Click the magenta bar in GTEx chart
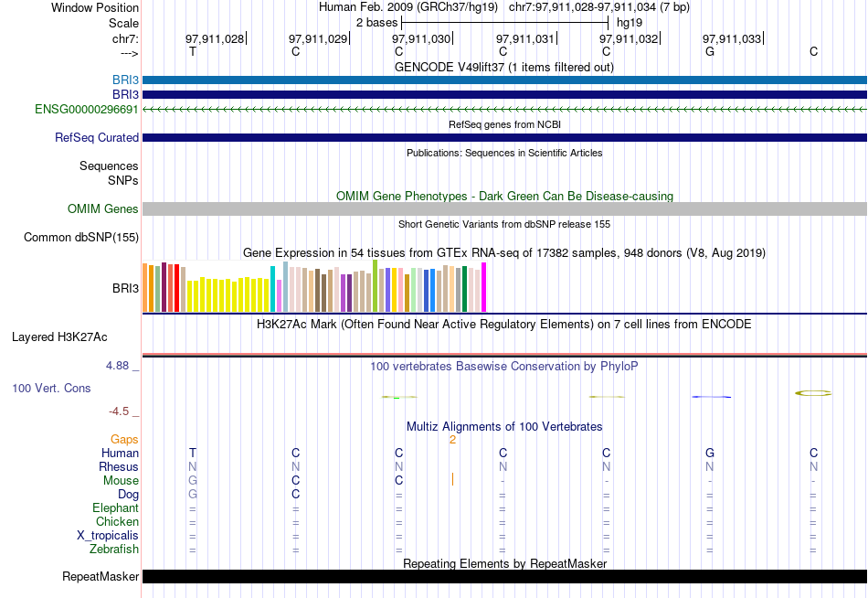The height and width of the screenshot is (598, 868). [484, 287]
